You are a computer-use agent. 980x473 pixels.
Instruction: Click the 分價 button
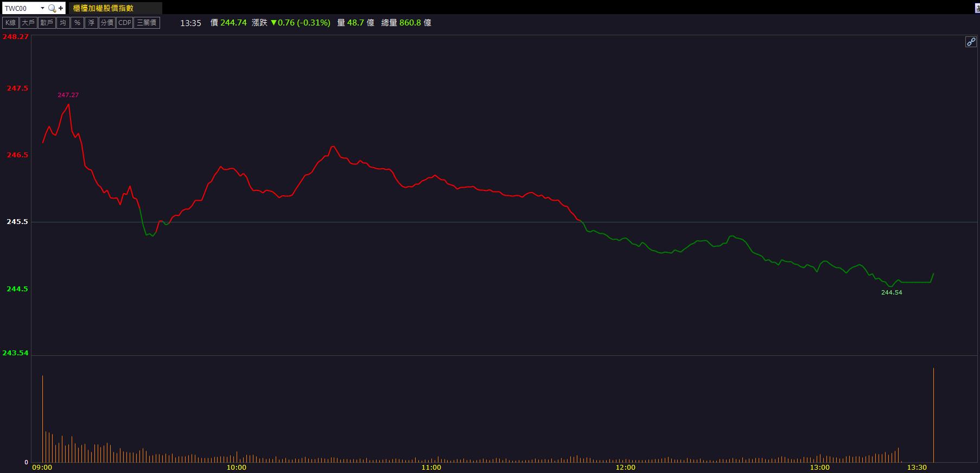pyautogui.click(x=107, y=23)
